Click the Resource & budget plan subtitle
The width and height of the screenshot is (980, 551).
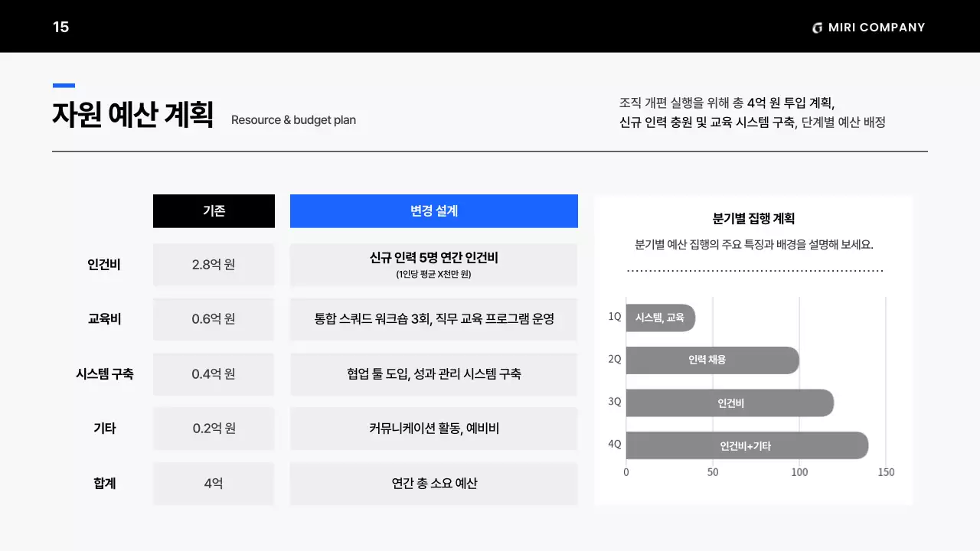click(294, 120)
